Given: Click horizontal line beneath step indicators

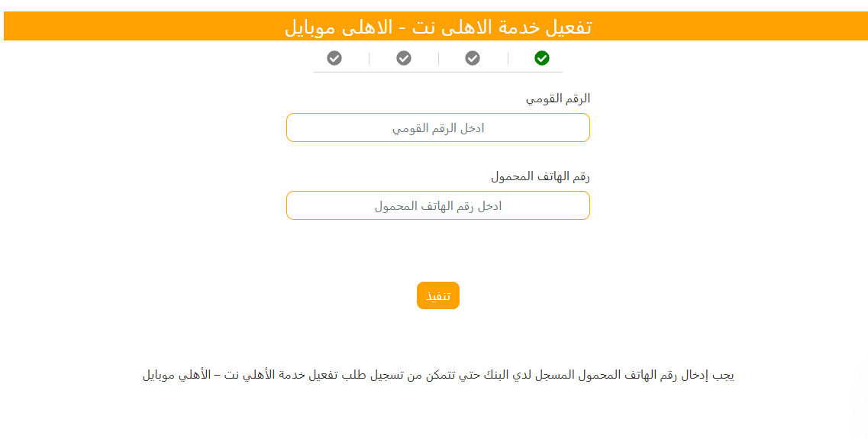Looking at the screenshot, I should (438, 72).
